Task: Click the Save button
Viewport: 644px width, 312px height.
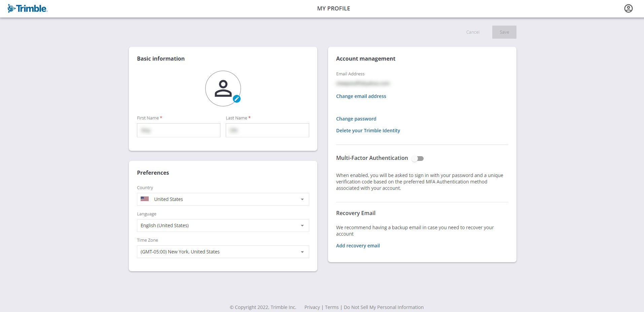Action: (x=504, y=32)
